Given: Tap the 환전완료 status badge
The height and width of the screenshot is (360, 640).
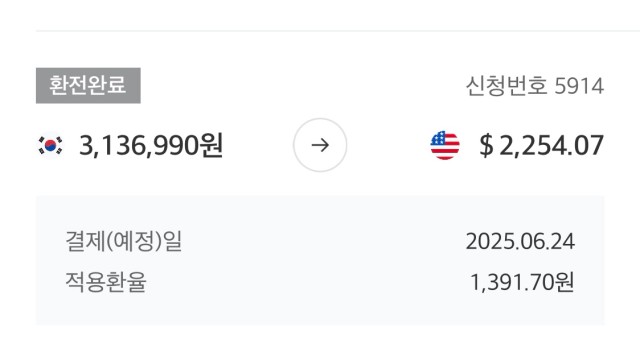Looking at the screenshot, I should coord(88,86).
